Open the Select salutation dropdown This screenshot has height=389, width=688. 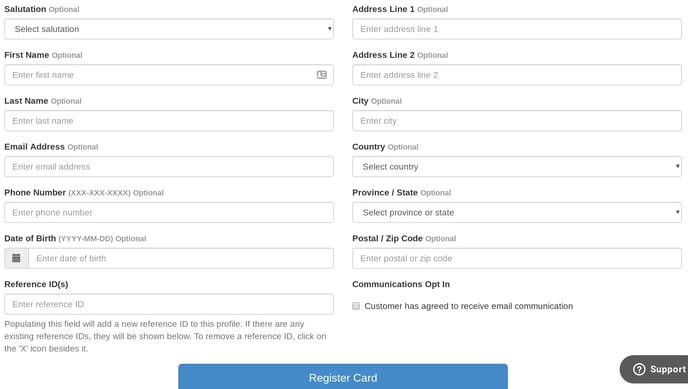pyautogui.click(x=169, y=29)
